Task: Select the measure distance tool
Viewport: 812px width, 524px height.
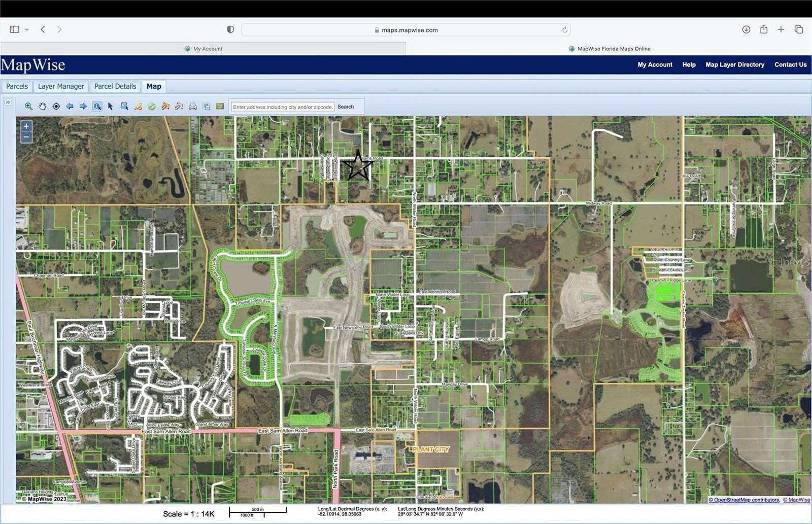Action: click(x=179, y=107)
